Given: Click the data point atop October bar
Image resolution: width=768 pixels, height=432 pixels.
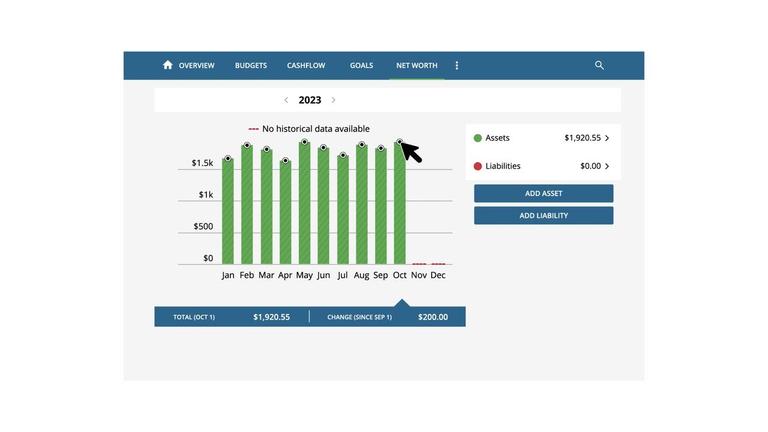Looking at the screenshot, I should point(399,143).
